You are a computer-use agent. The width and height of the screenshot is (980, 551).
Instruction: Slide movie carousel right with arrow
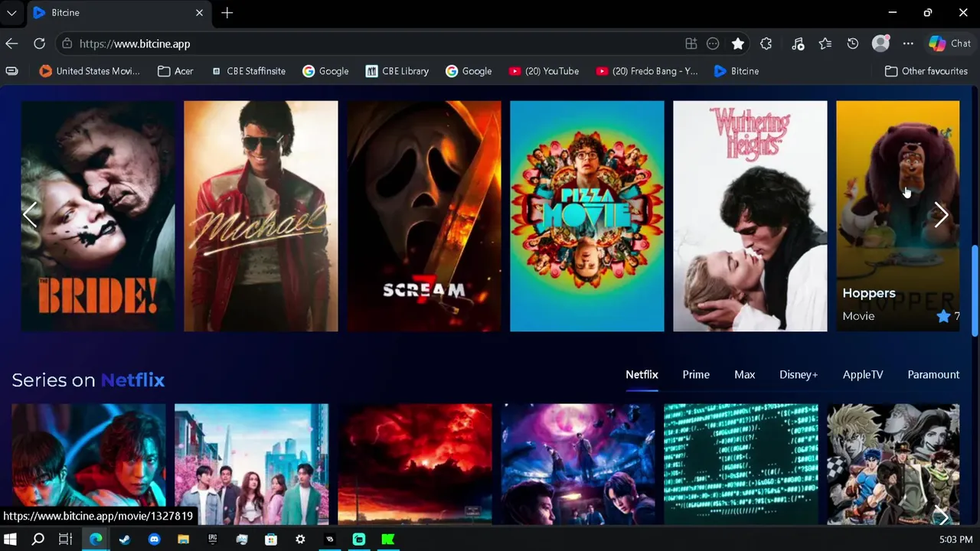(941, 215)
